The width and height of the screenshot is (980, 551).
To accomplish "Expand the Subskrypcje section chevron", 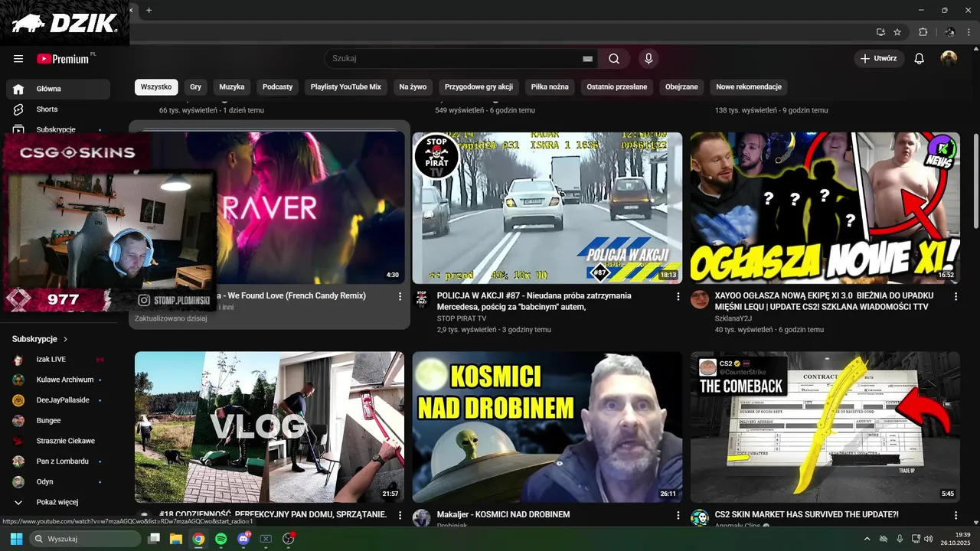I will pos(65,339).
